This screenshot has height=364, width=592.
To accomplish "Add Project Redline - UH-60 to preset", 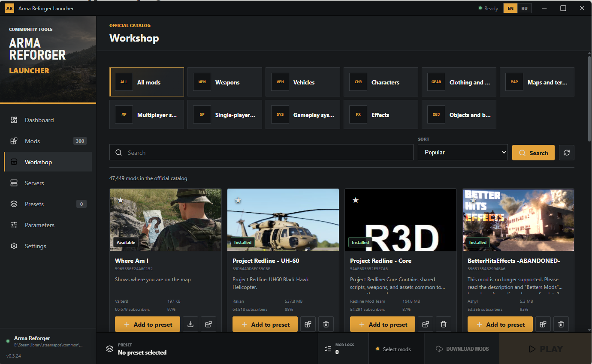I will pos(265,324).
